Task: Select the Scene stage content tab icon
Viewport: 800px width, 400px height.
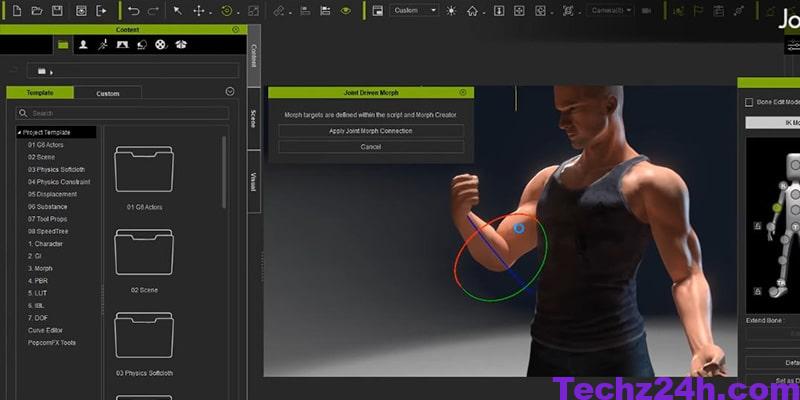Action: coord(122,45)
